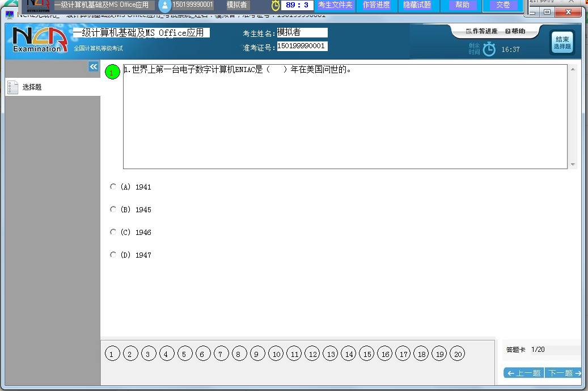Screen dimensions: 588x391
Task: Go to previous question 上一题
Action: (523, 373)
